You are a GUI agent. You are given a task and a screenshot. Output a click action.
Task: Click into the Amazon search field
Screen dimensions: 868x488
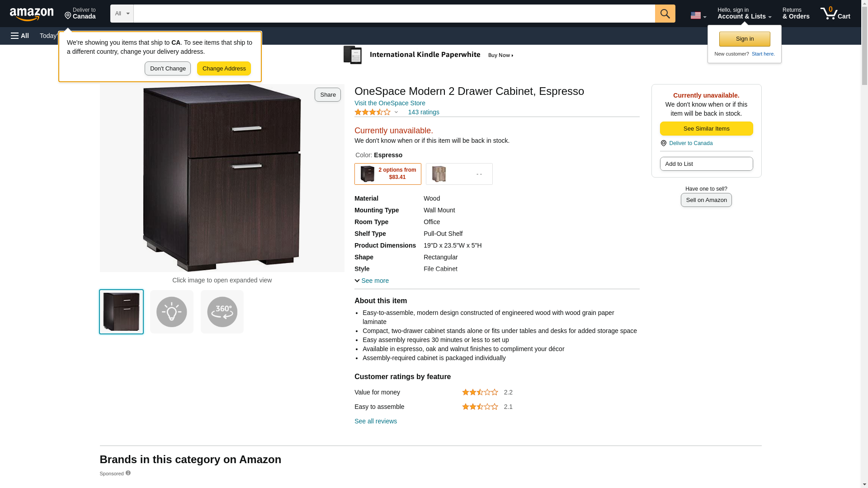(x=394, y=14)
